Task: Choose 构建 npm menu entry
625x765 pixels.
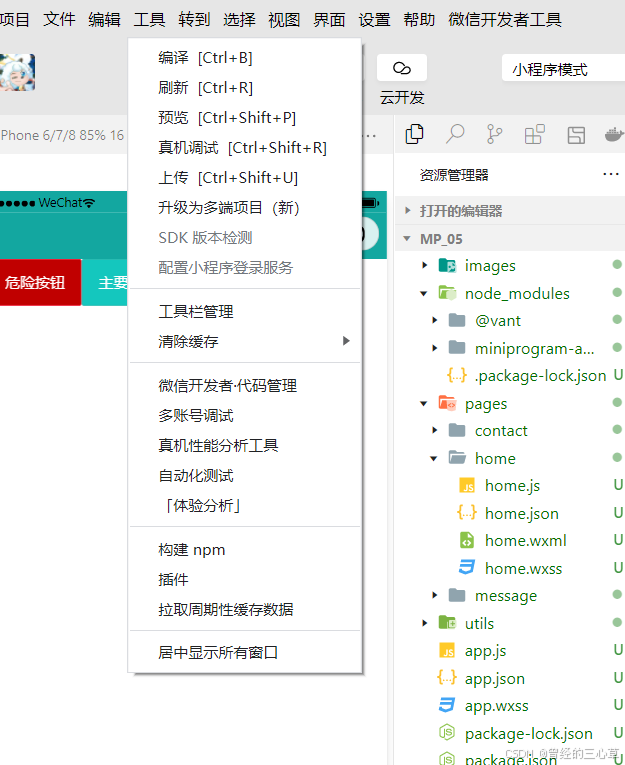Action: pos(245,550)
